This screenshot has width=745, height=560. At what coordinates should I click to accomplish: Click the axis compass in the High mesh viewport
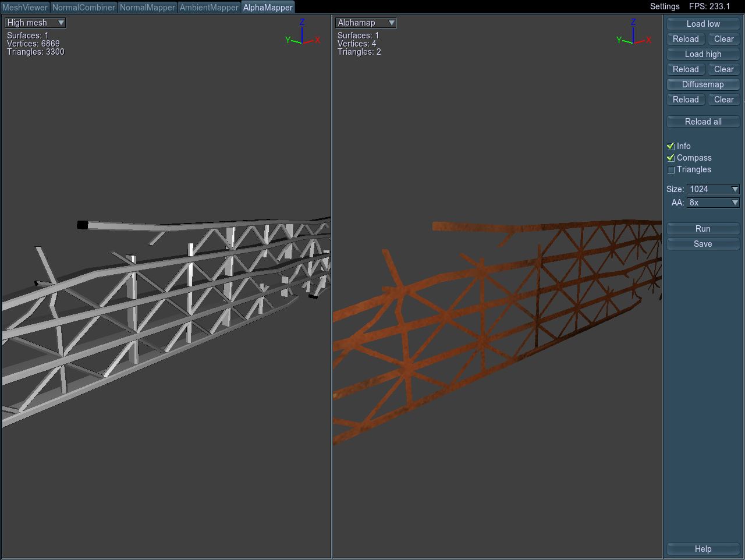[302, 35]
